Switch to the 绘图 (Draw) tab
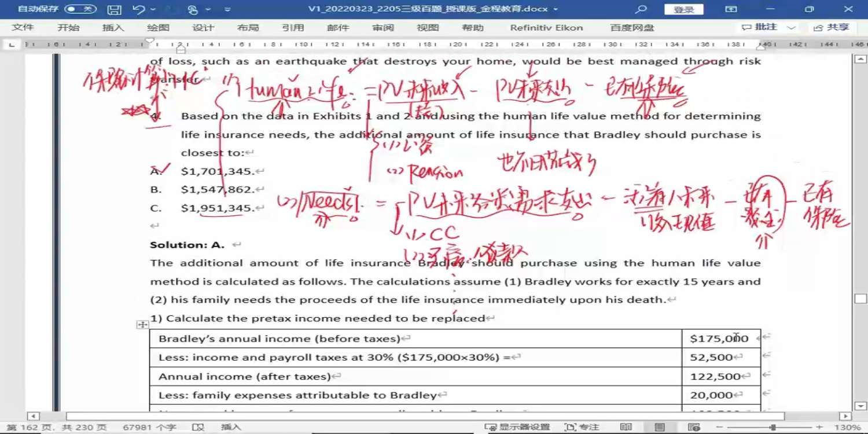This screenshot has height=434, width=868. point(158,28)
